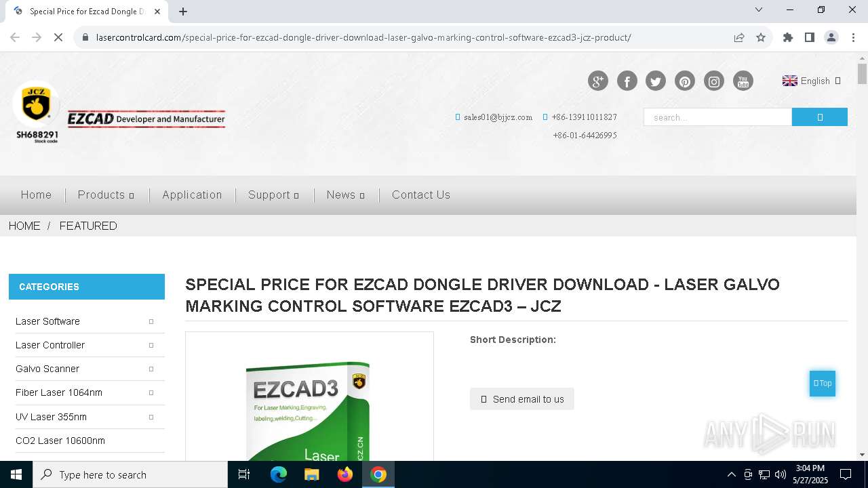Open the Chrome profile avatar
The image size is (868, 488).
pyautogui.click(x=831, y=37)
